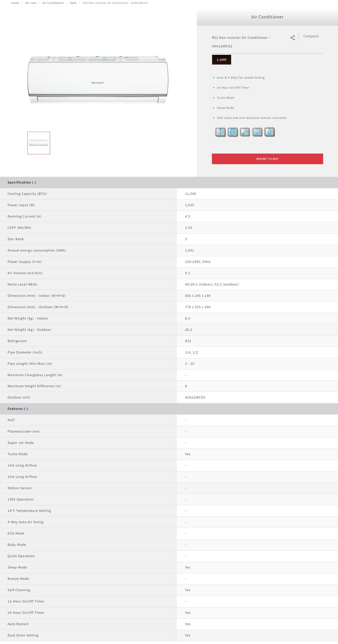Screen dimensions: 338x644
Task: Click the outdoor net weight value 28.2
Action: [x=189, y=330]
